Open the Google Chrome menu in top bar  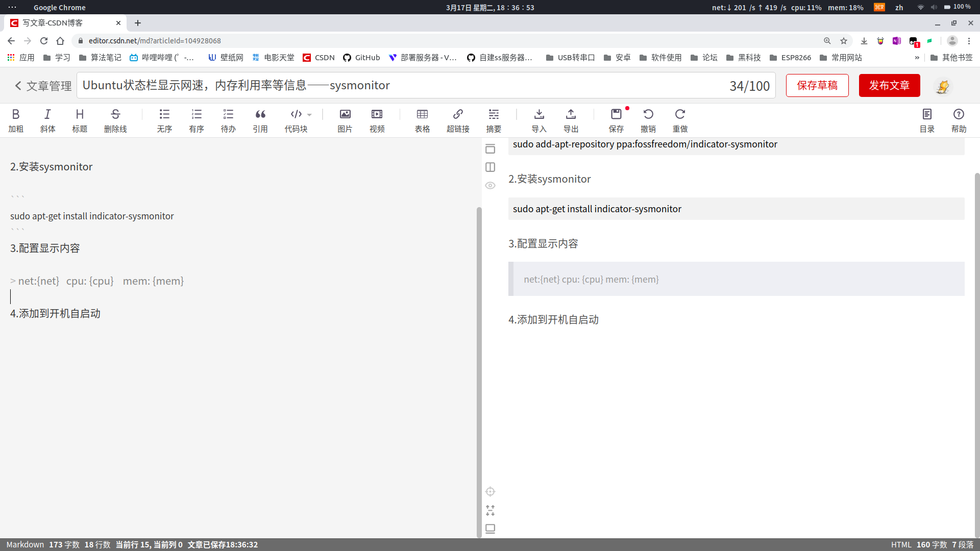coord(59,7)
